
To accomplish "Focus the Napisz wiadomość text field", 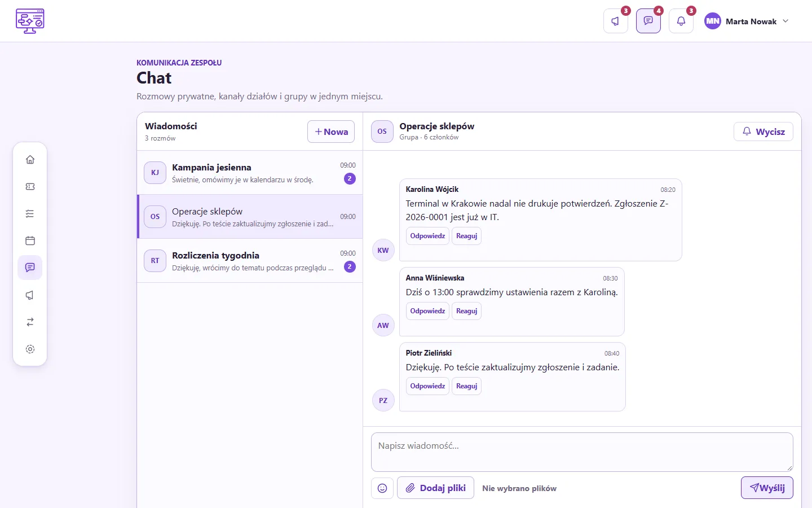I will point(582,452).
